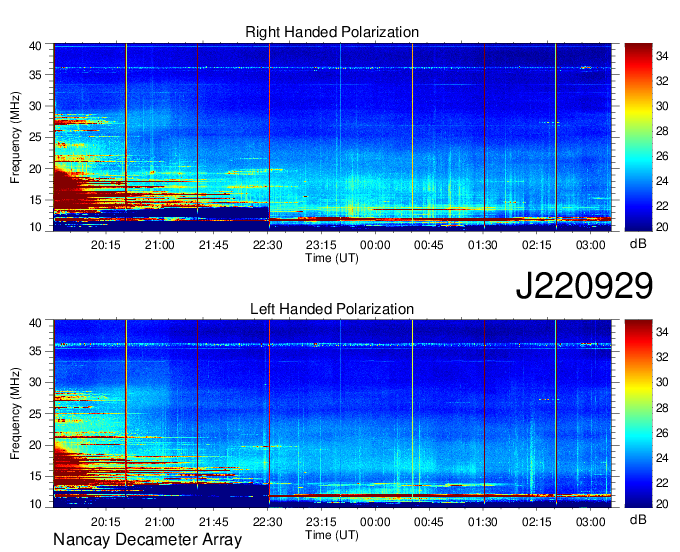Click 23:15 tick under Right Handed plot
Viewport: 680px width, 552px height.
click(321, 245)
